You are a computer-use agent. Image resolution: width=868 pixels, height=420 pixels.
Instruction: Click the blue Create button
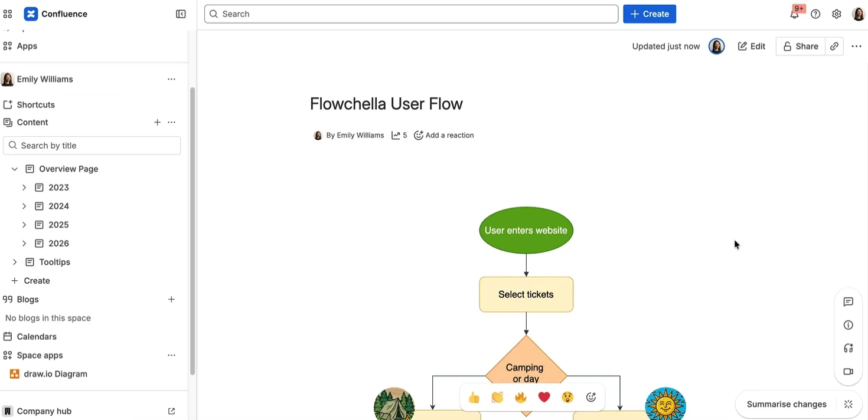(650, 14)
